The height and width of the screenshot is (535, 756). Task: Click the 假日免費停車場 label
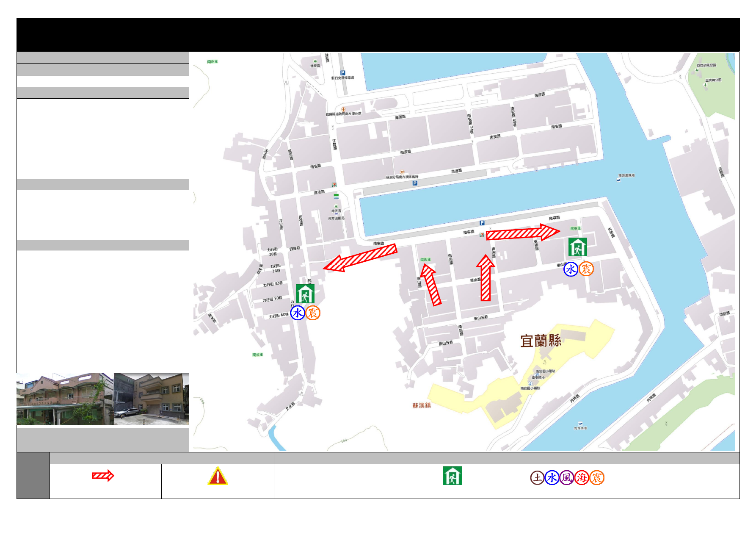342,78
